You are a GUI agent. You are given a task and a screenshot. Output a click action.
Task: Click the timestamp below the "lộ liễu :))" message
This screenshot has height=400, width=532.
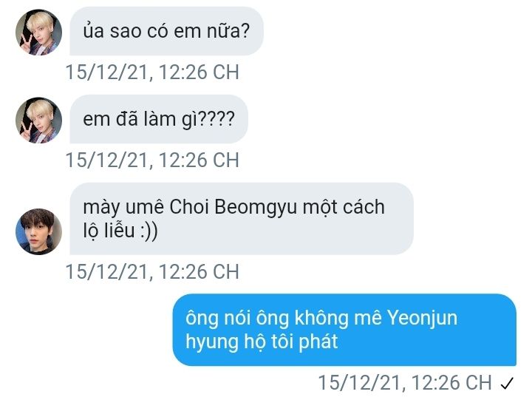152,272
